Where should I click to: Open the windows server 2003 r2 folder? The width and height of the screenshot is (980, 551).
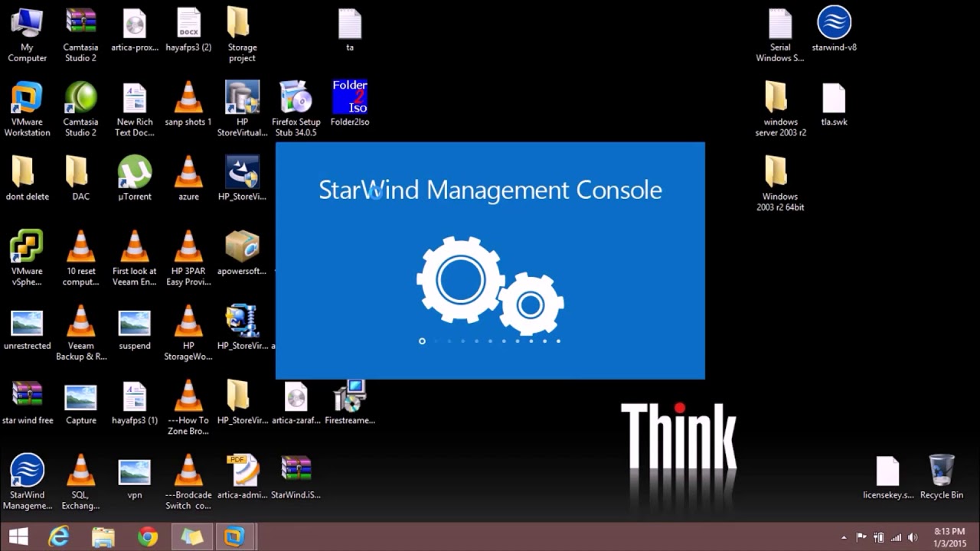pyautogui.click(x=780, y=109)
